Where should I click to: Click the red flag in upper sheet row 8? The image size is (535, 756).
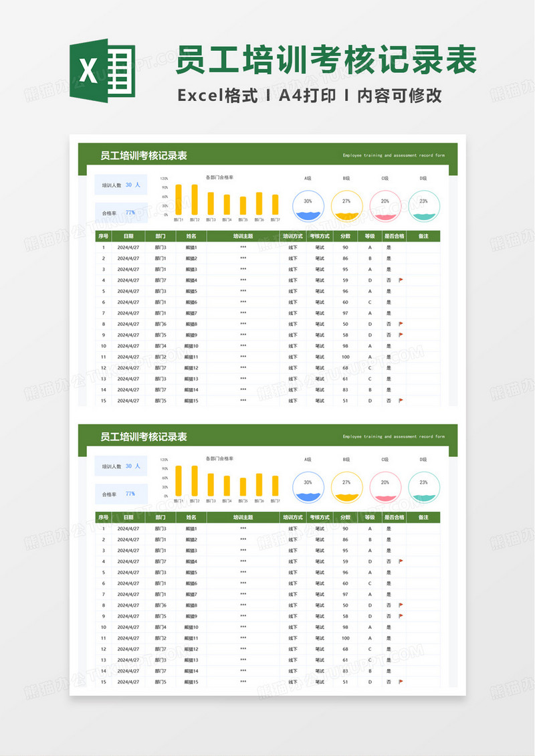[401, 324]
